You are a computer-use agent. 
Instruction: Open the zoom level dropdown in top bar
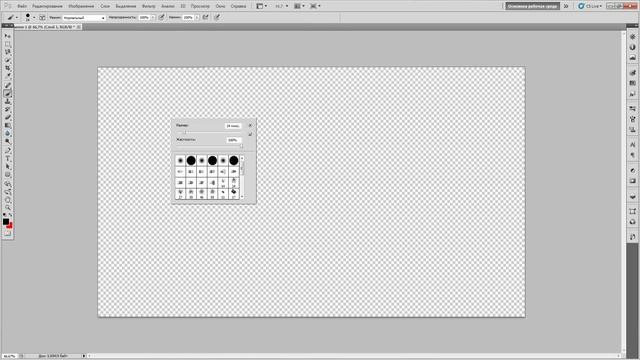pyautogui.click(x=281, y=6)
